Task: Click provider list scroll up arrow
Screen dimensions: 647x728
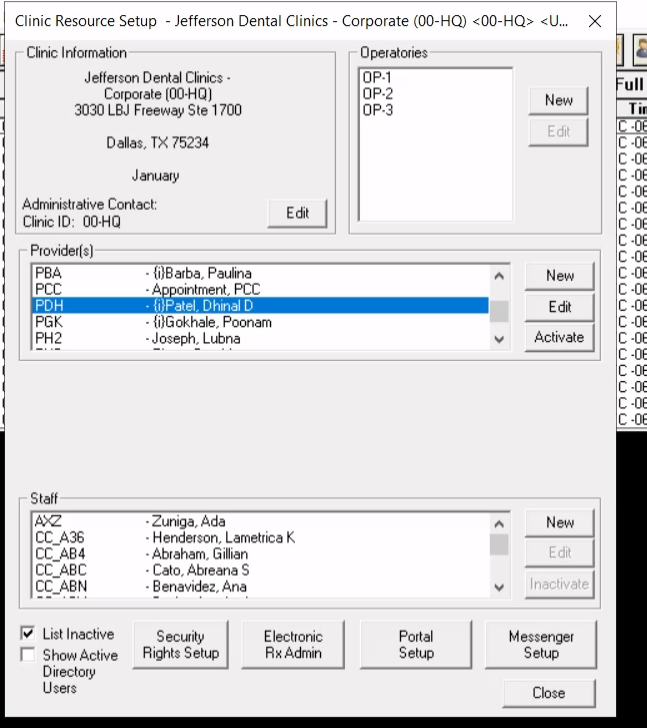Action: (499, 276)
